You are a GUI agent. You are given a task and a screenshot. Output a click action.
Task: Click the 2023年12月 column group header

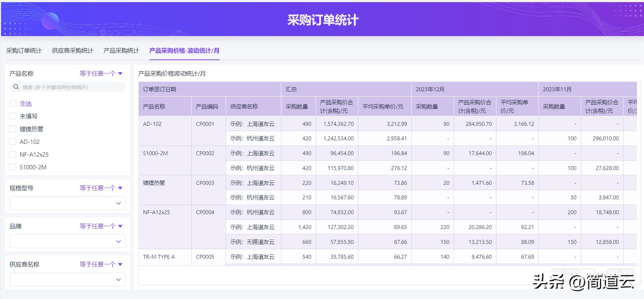coord(475,89)
